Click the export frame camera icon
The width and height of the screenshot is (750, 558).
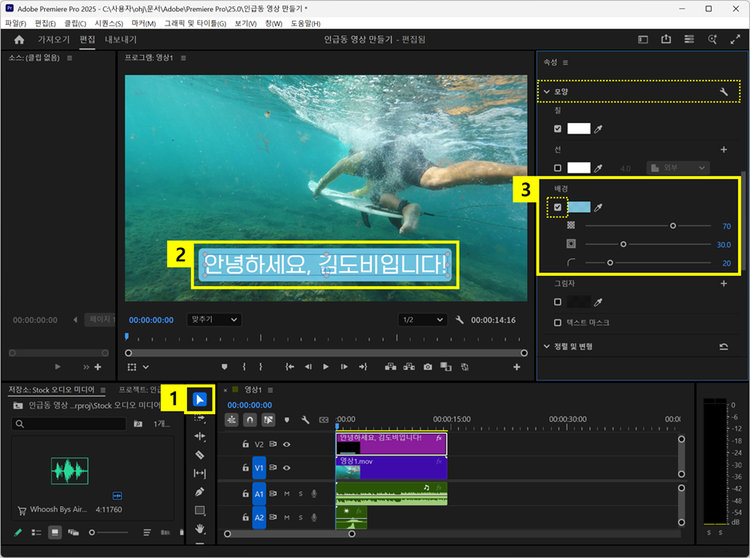point(427,367)
